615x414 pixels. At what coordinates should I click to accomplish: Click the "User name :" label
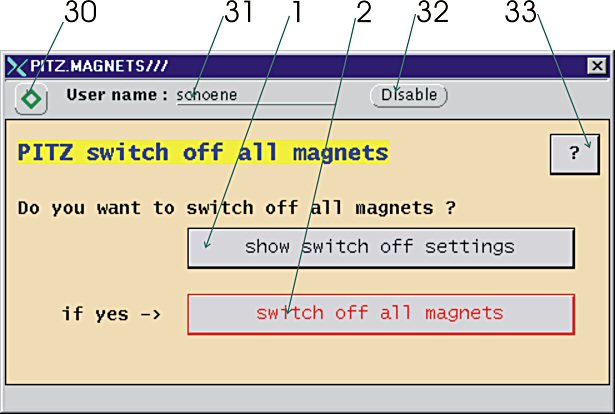118,95
